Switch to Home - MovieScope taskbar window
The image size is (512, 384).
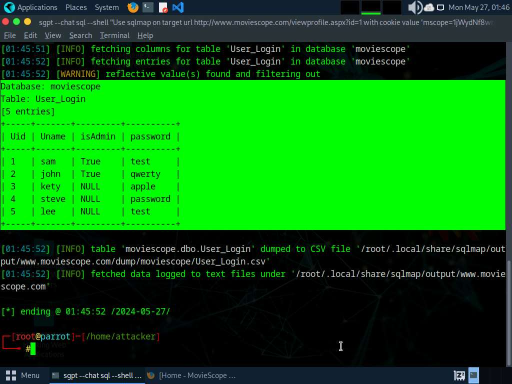(x=192, y=376)
